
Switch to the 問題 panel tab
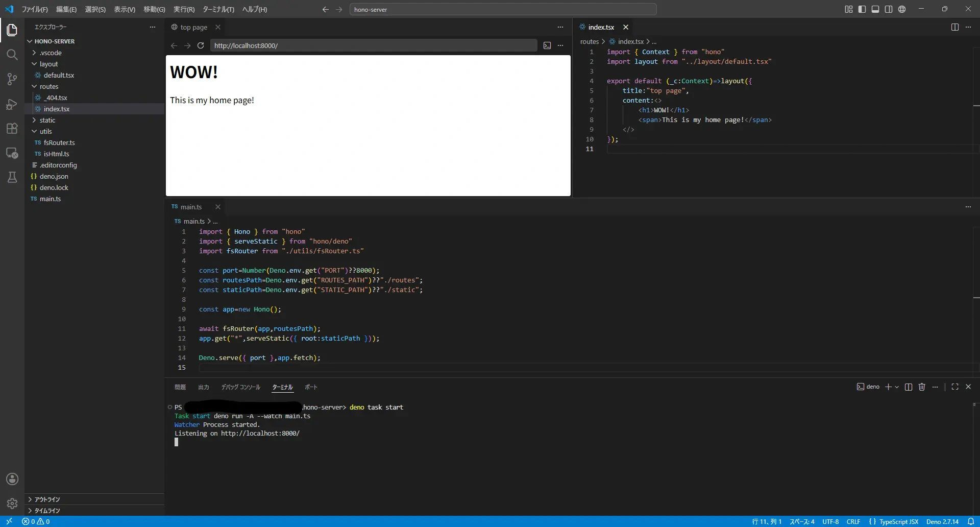point(180,387)
